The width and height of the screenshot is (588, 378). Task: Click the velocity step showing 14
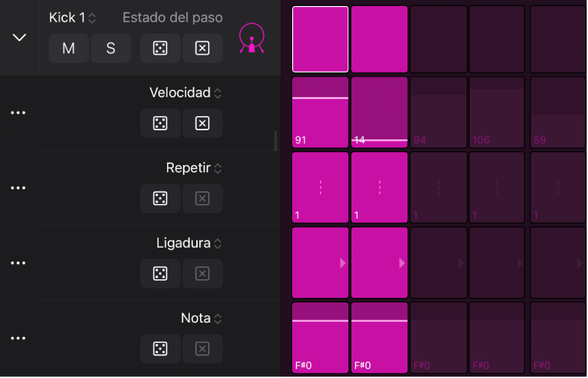pyautogui.click(x=379, y=112)
